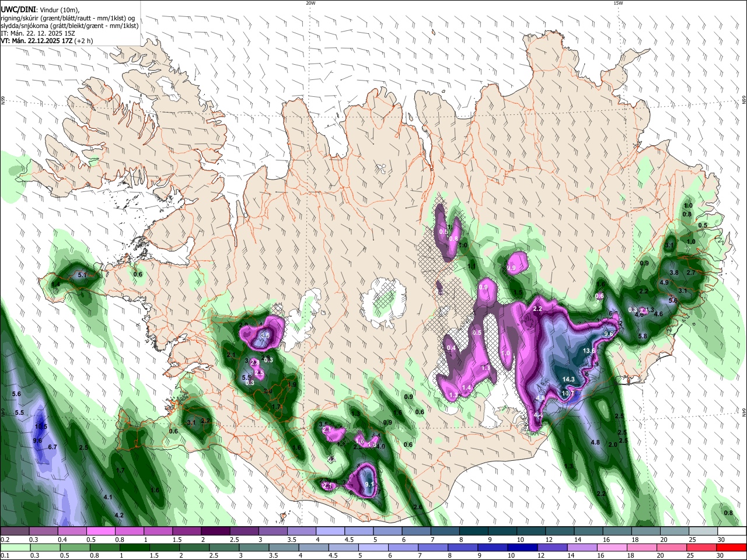The image size is (747, 560).
Task: Click the 9.1 value on the south coast
Action: click(x=369, y=484)
